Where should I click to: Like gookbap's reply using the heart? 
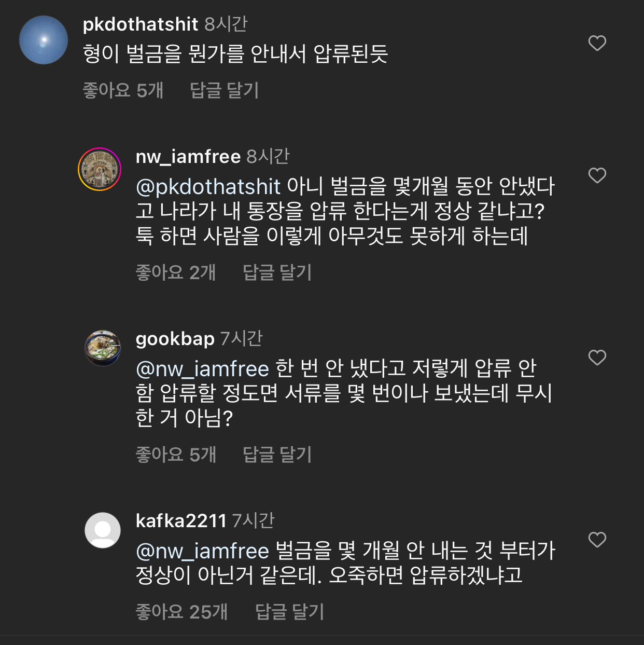(x=597, y=358)
